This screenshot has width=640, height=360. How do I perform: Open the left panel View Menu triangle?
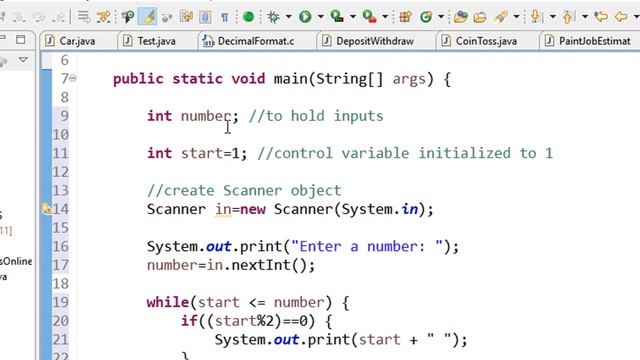(x=23, y=60)
